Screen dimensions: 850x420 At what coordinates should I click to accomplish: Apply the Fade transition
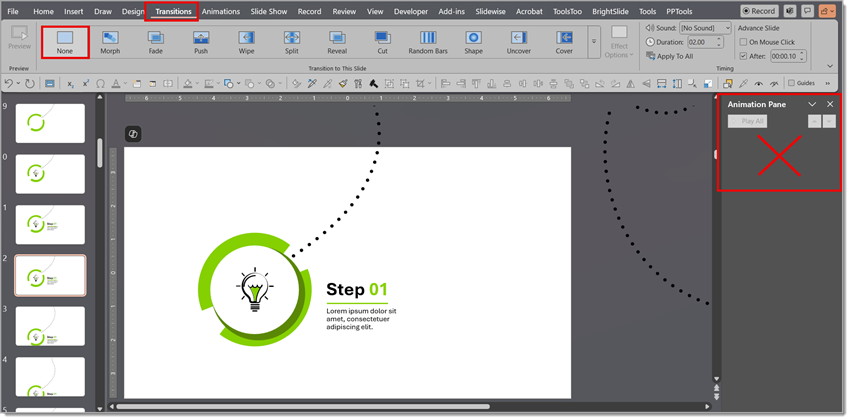click(x=155, y=41)
